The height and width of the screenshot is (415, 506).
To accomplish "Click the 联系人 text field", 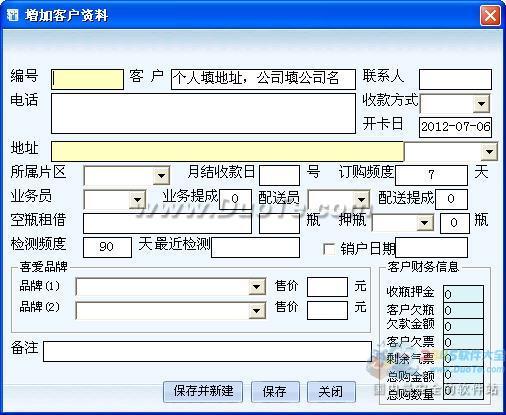I will pos(455,79).
